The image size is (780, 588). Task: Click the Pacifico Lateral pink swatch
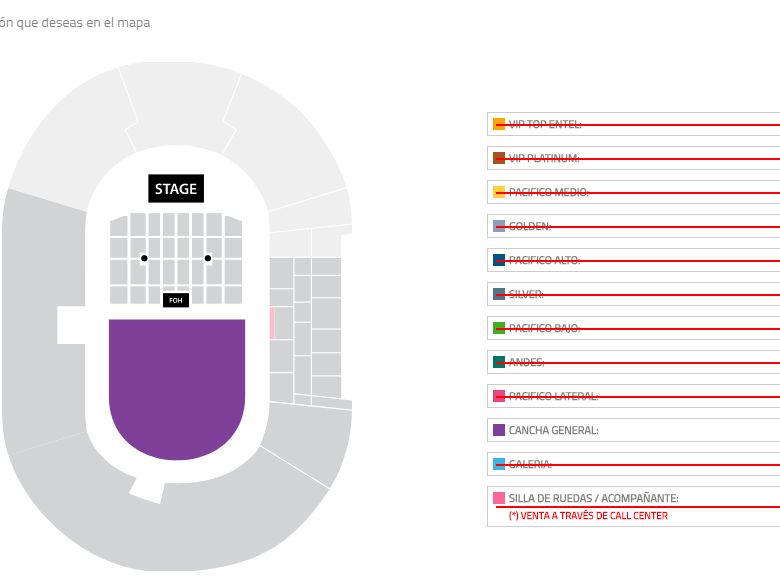499,396
